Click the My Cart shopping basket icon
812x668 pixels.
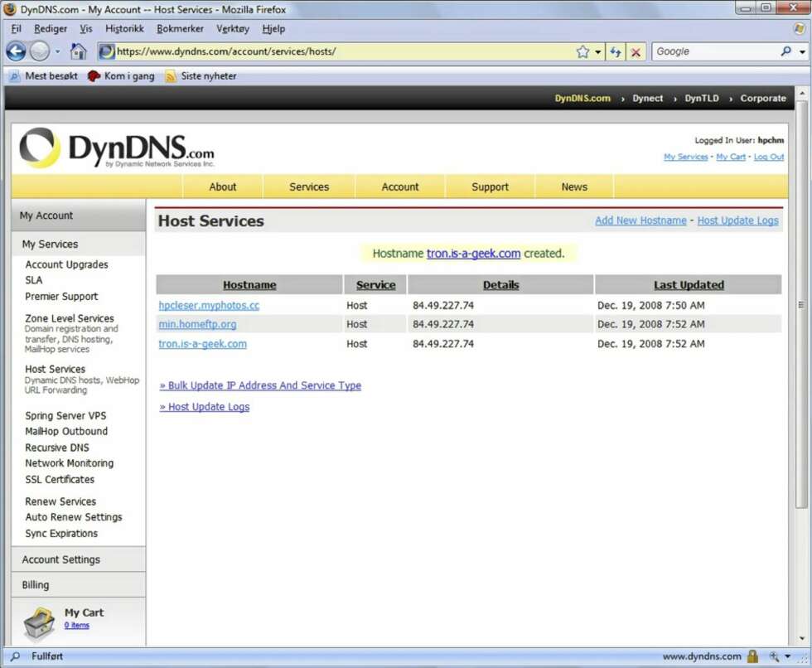(40, 623)
